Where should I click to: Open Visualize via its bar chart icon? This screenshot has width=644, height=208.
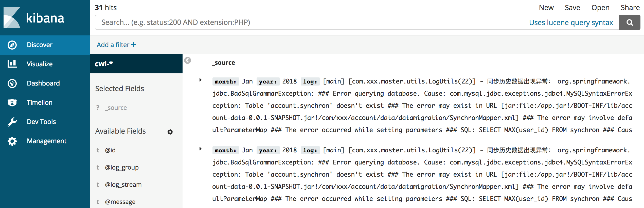pos(12,64)
